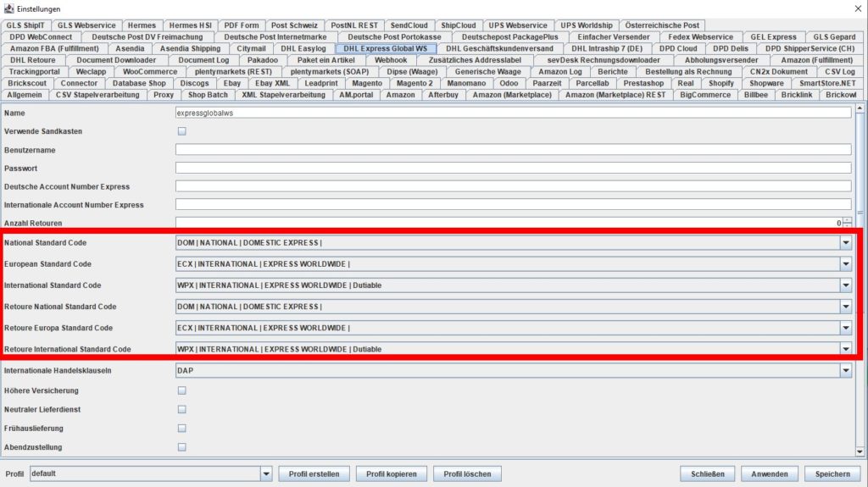Switch to the DHL Express Global WS tab

(x=386, y=49)
